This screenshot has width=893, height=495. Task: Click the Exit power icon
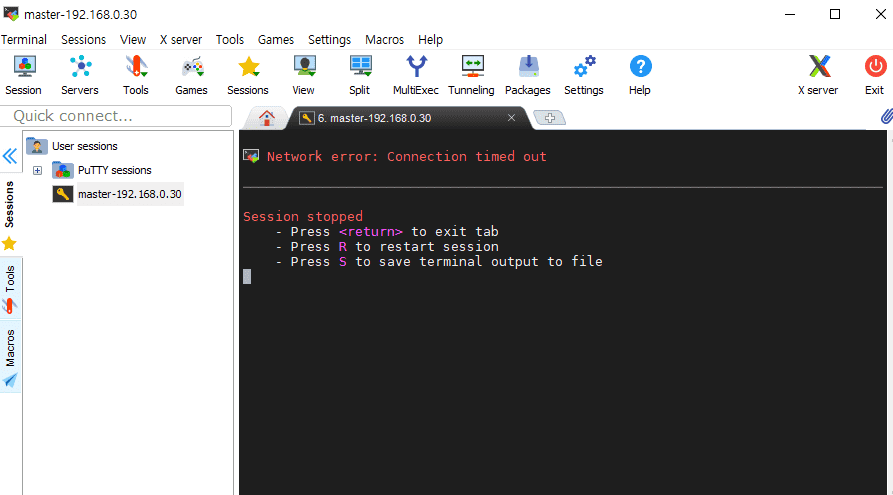pyautogui.click(x=875, y=75)
